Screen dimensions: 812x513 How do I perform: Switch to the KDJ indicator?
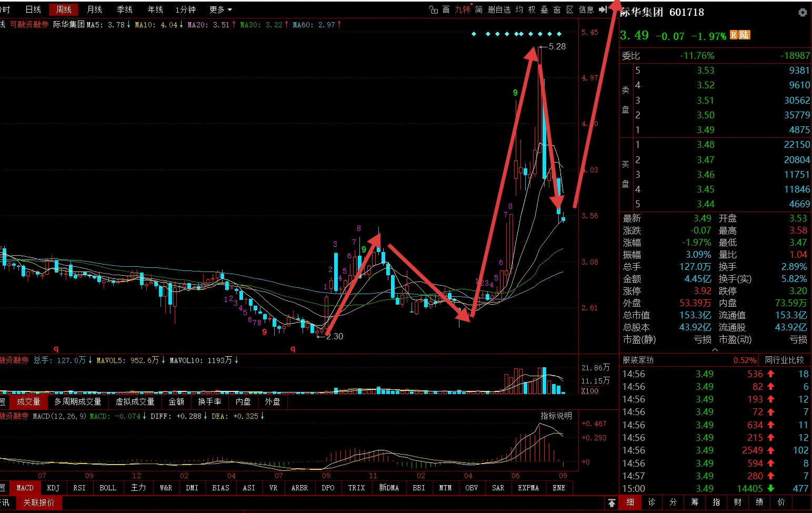53,488
